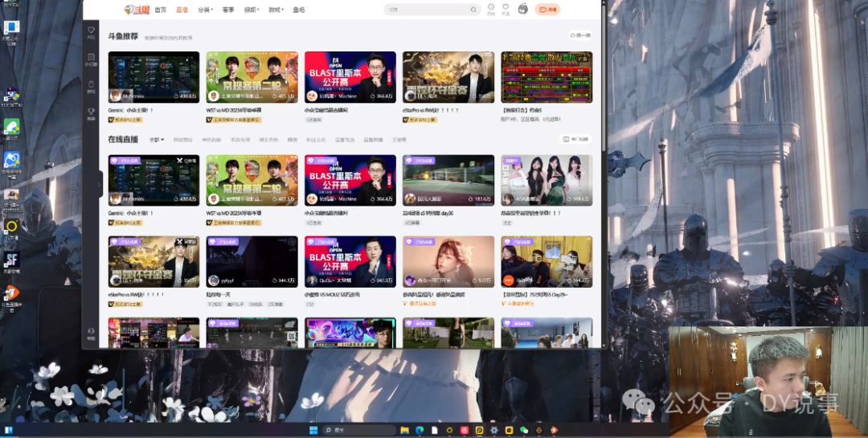The height and width of the screenshot is (438, 868).
Task: Click the orange 开播 start streaming button
Action: tap(547, 10)
